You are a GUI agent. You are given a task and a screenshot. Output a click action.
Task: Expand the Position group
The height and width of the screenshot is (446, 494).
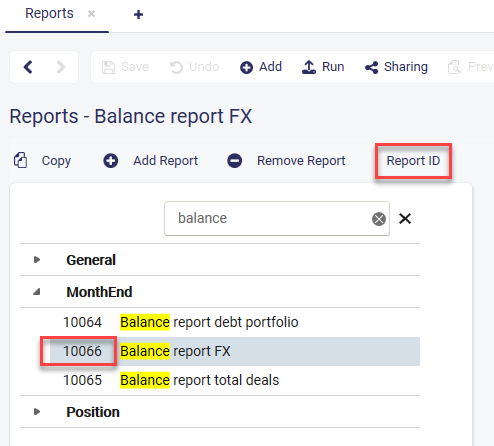click(x=37, y=412)
